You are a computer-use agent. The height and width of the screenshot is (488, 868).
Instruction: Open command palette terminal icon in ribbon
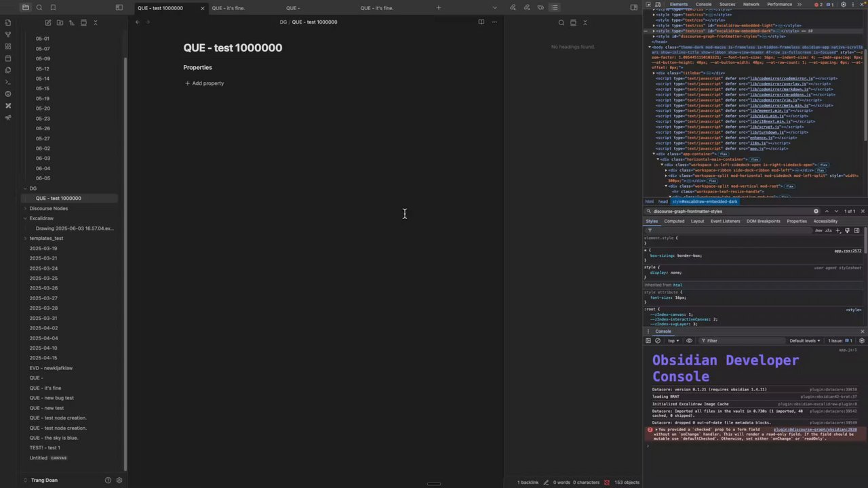click(7, 82)
